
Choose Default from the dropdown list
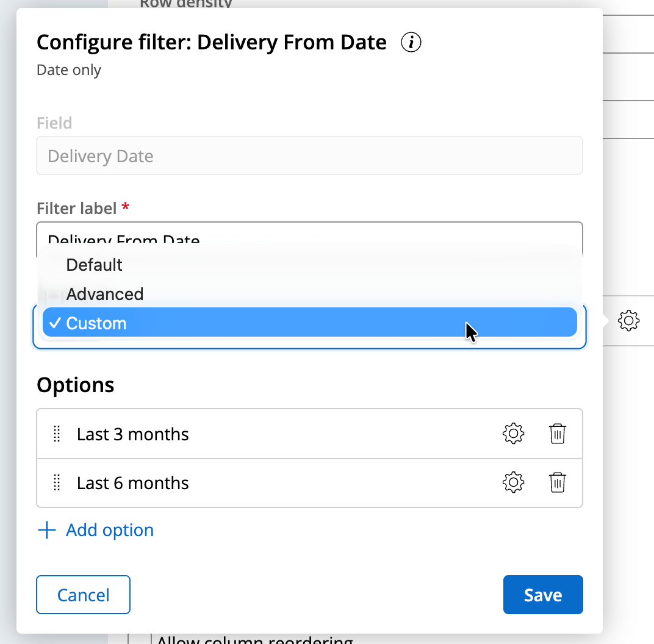tap(95, 265)
